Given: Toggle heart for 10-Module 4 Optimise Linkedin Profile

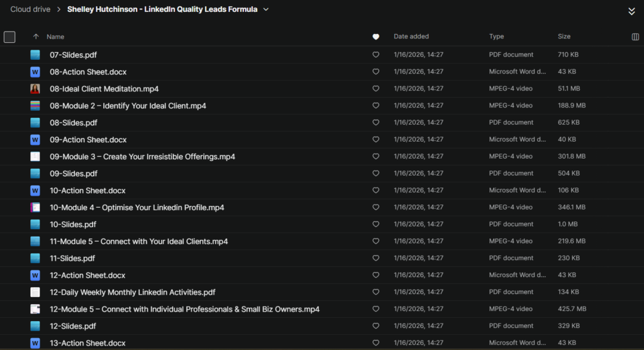Looking at the screenshot, I should (376, 207).
